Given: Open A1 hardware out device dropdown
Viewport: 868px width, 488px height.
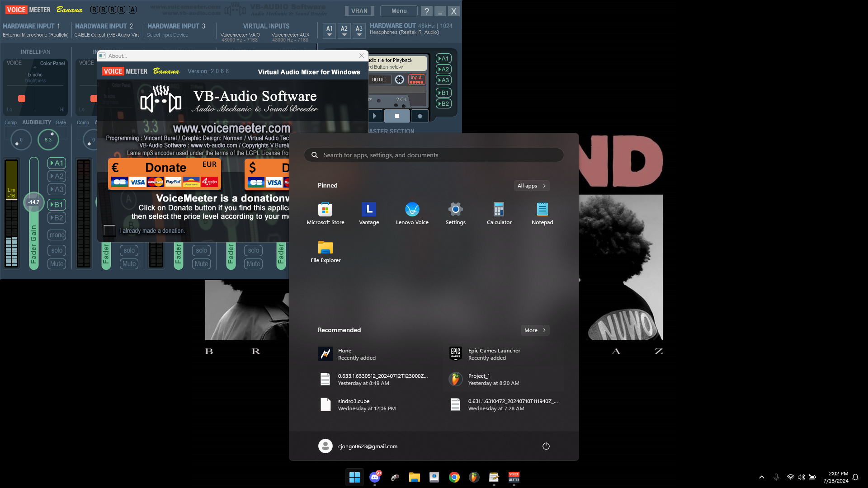Looking at the screenshot, I should 330,30.
